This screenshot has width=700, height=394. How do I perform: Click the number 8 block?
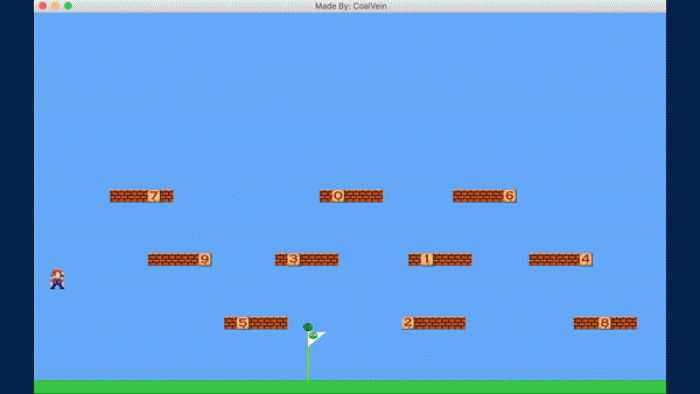(605, 323)
